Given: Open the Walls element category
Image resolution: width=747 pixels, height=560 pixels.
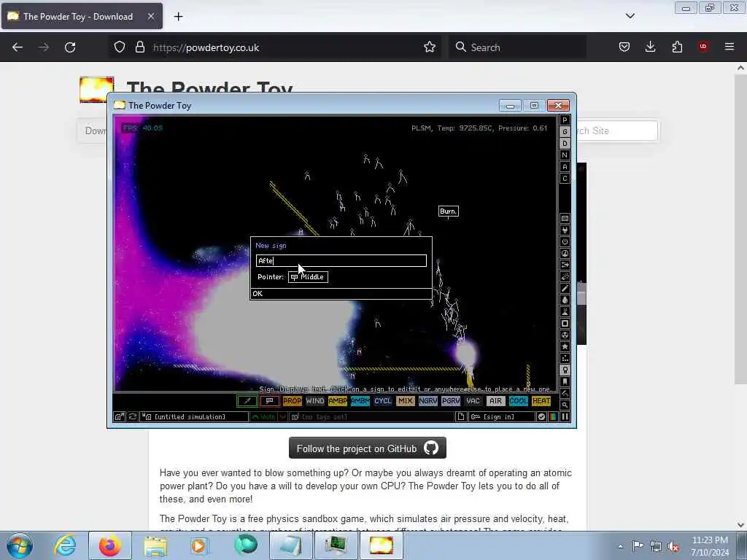Looking at the screenshot, I should point(565,219).
